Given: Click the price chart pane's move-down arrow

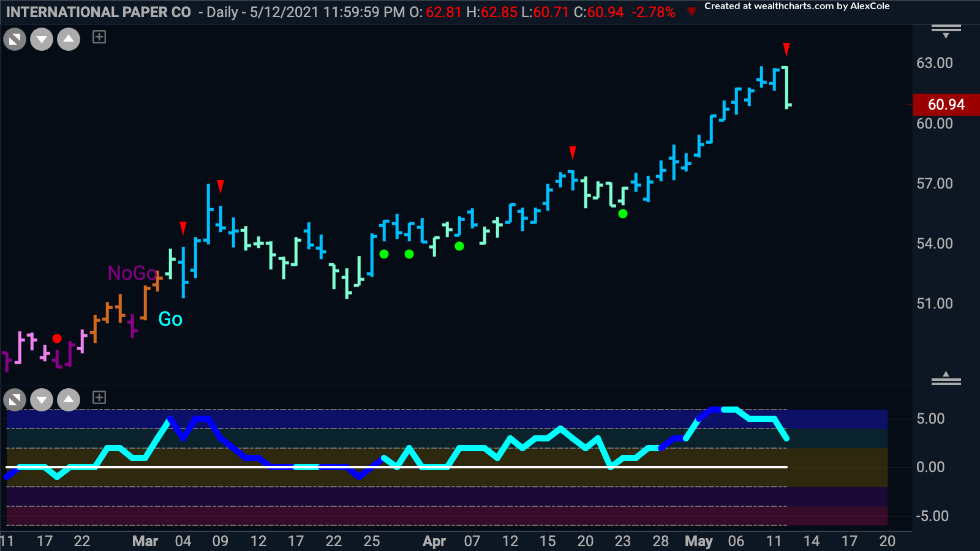Looking at the screenshot, I should [42, 40].
